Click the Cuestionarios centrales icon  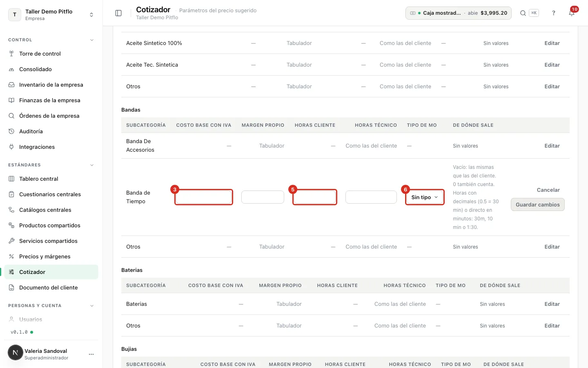11,194
